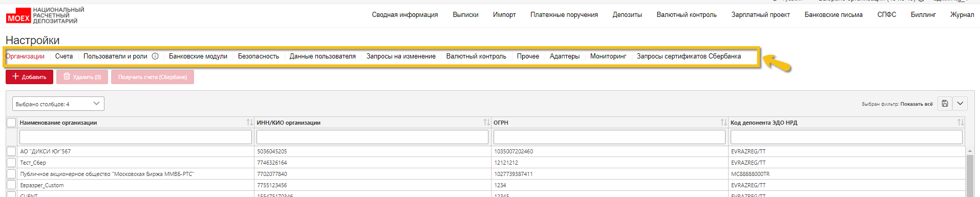Sort by Код депонента ЭДО НРД arrows
This screenshot has height=197, width=980.
point(961,123)
